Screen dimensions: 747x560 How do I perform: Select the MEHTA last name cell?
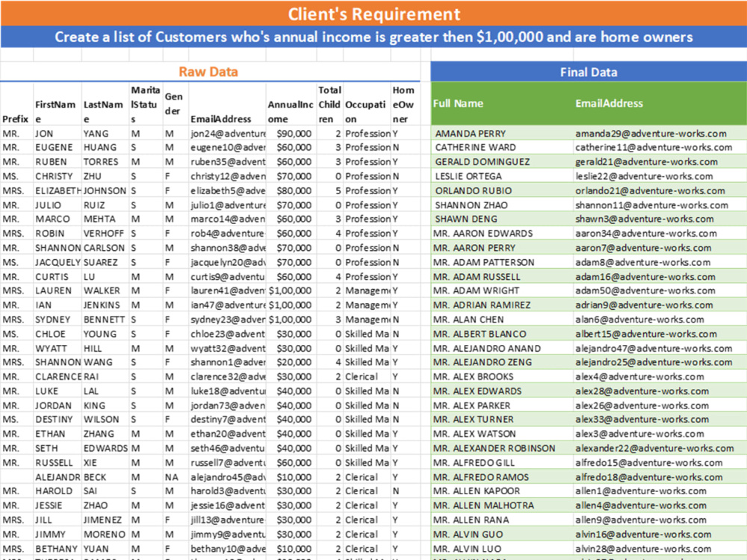[x=105, y=219]
